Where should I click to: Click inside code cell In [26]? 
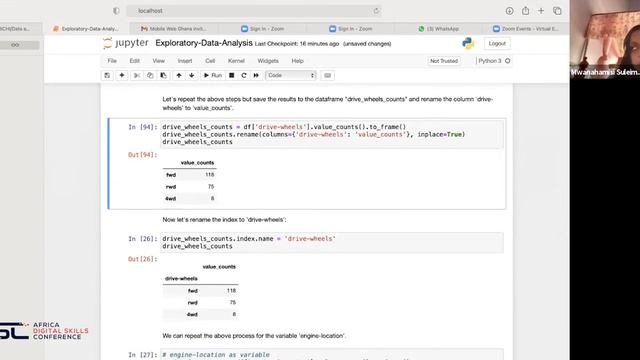click(332, 242)
